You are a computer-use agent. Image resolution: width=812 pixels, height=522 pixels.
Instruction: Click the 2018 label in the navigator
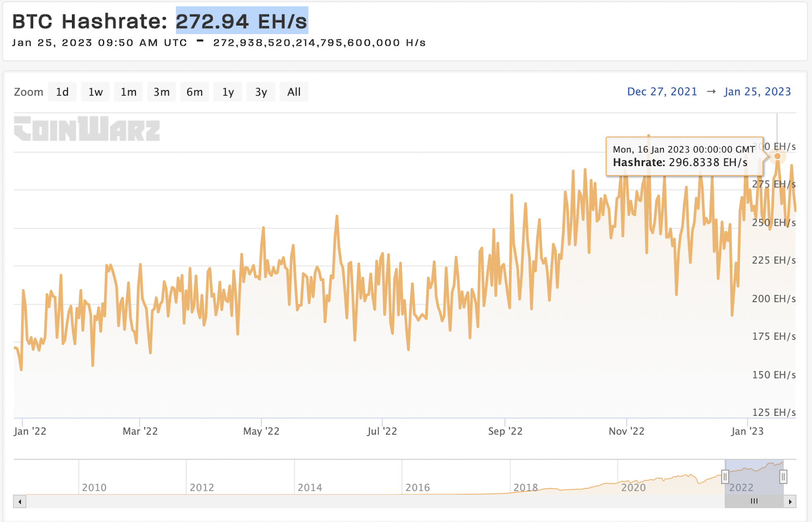pos(526,487)
